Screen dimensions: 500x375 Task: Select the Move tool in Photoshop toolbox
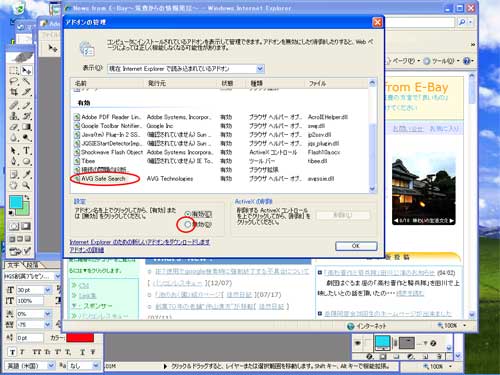(x=26, y=71)
